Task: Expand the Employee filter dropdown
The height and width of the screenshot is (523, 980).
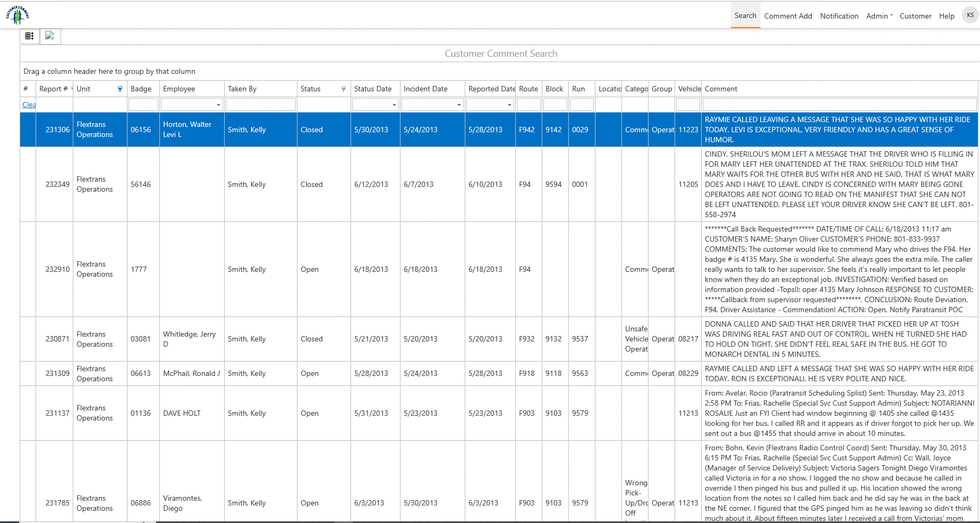Action: tap(218, 105)
